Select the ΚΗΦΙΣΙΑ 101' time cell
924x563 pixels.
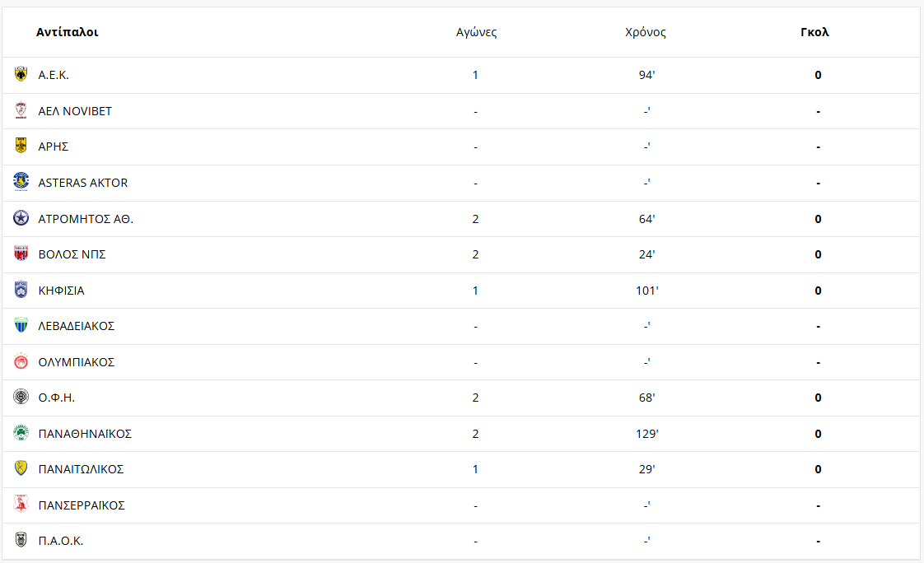(x=646, y=291)
